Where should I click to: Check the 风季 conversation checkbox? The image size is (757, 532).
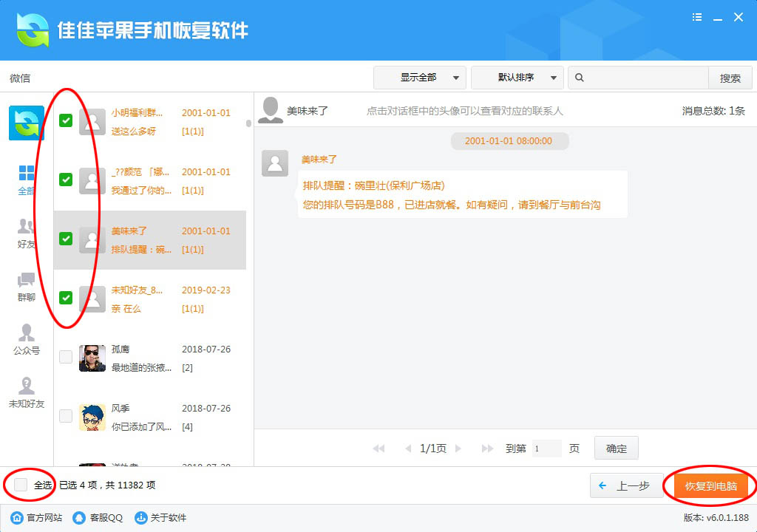[x=66, y=416]
